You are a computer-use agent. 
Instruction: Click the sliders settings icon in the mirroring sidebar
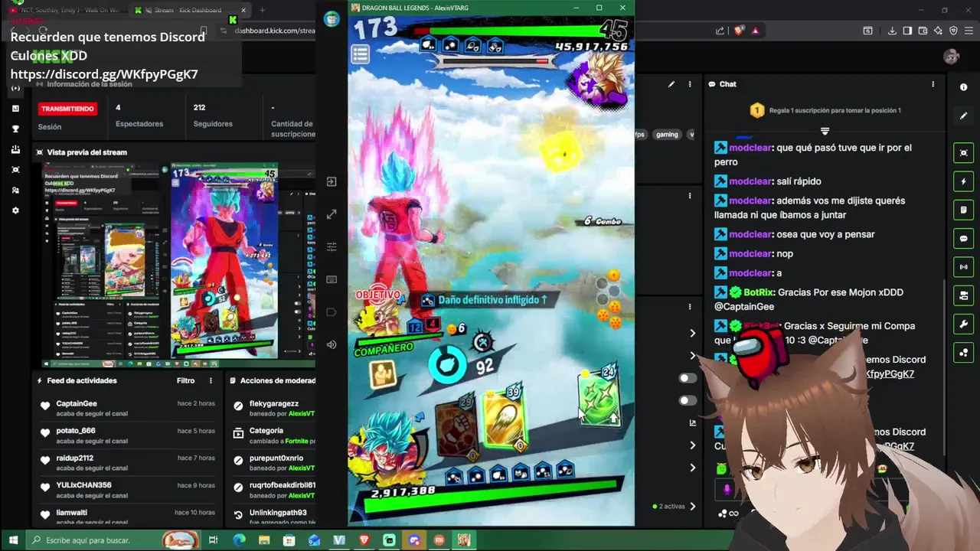pos(332,246)
